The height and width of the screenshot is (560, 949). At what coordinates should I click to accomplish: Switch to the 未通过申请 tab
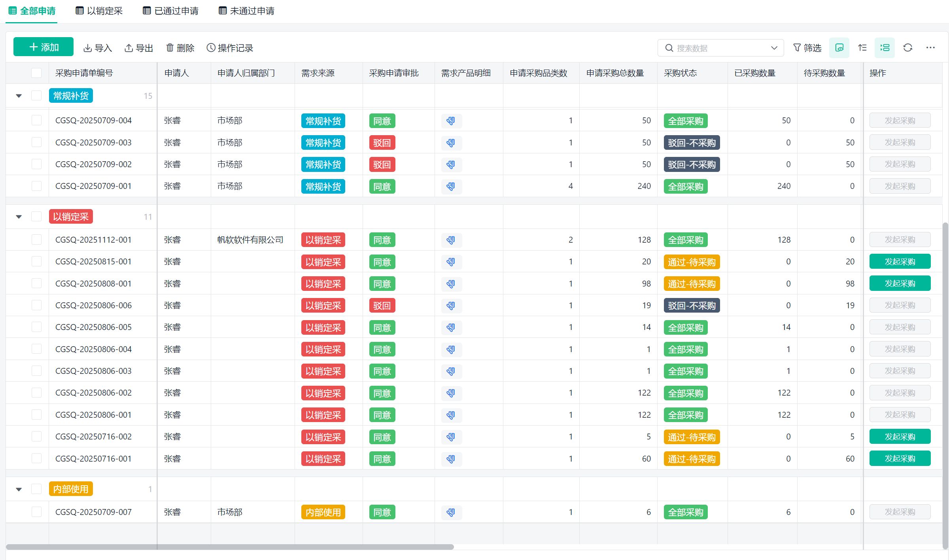(x=246, y=11)
